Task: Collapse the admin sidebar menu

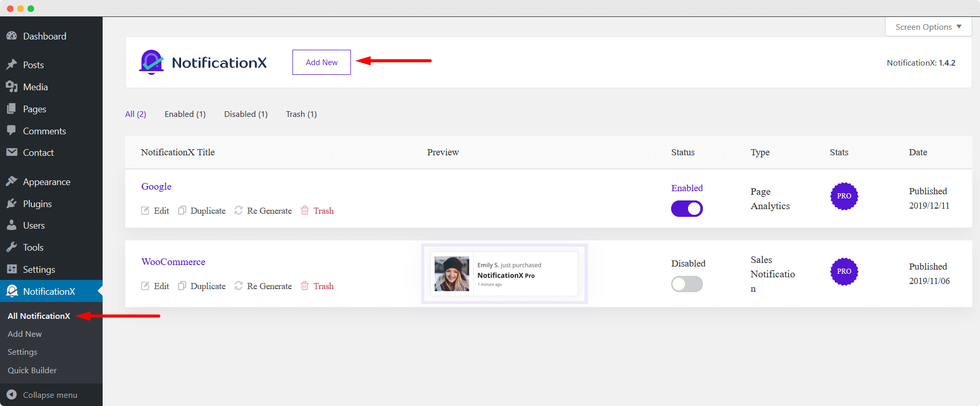Action: (50, 395)
